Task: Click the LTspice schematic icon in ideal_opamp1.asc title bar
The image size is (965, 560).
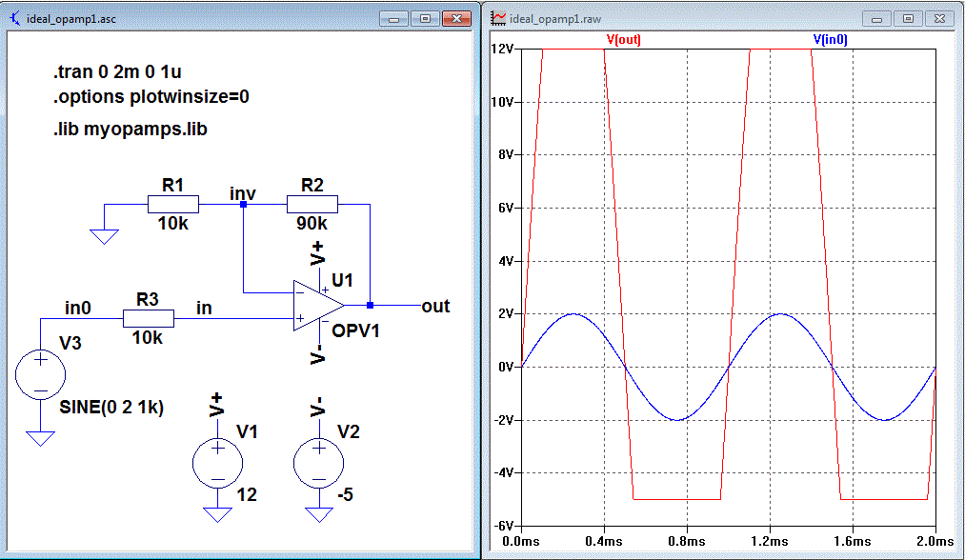Action: click(15, 18)
